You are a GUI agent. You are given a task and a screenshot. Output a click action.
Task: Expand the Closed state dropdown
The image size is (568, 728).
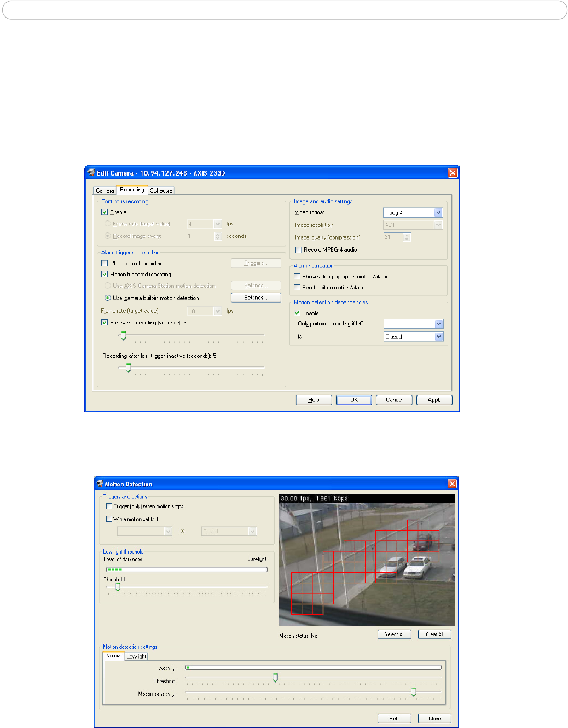(439, 337)
